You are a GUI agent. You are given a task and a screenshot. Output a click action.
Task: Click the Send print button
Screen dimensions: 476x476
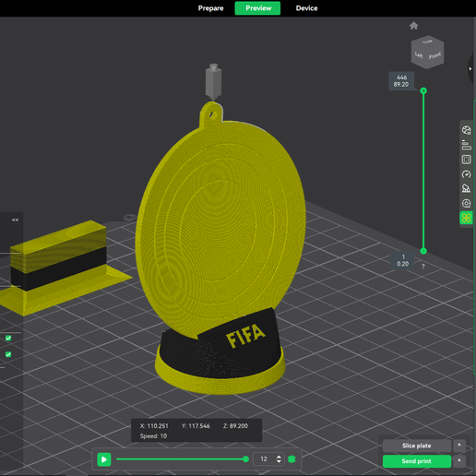[417, 461]
